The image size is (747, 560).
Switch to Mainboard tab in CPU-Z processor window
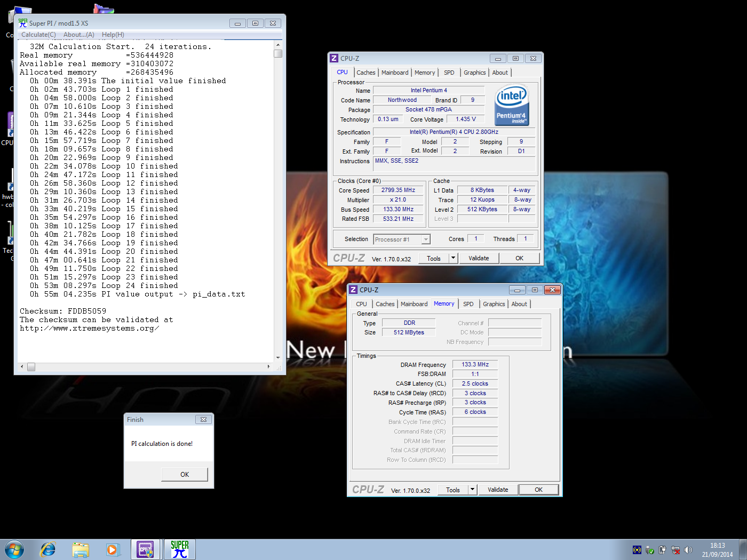pyautogui.click(x=395, y=73)
